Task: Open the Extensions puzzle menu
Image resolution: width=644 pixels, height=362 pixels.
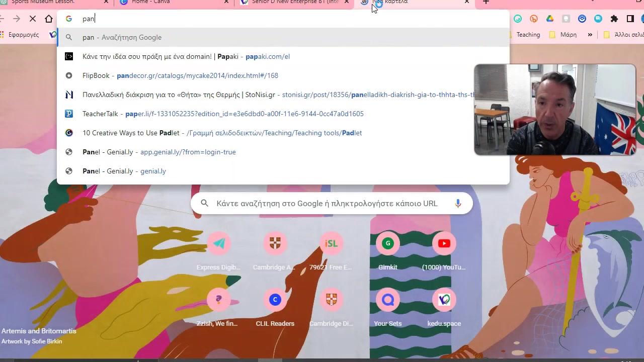Action: coord(614,19)
